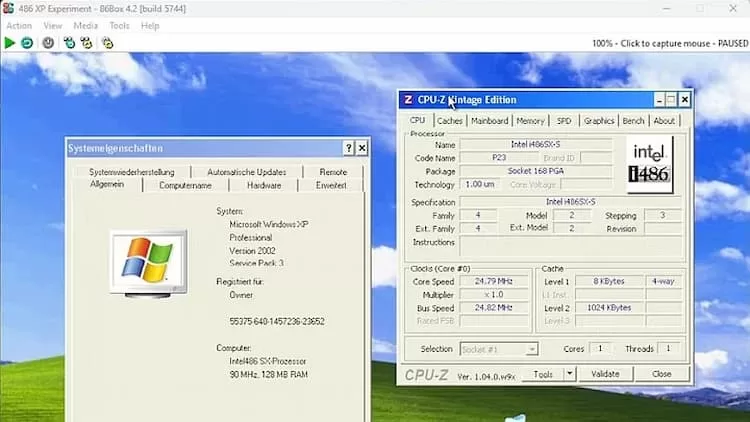Click the Service Pack 3 text

pyautogui.click(x=256, y=263)
